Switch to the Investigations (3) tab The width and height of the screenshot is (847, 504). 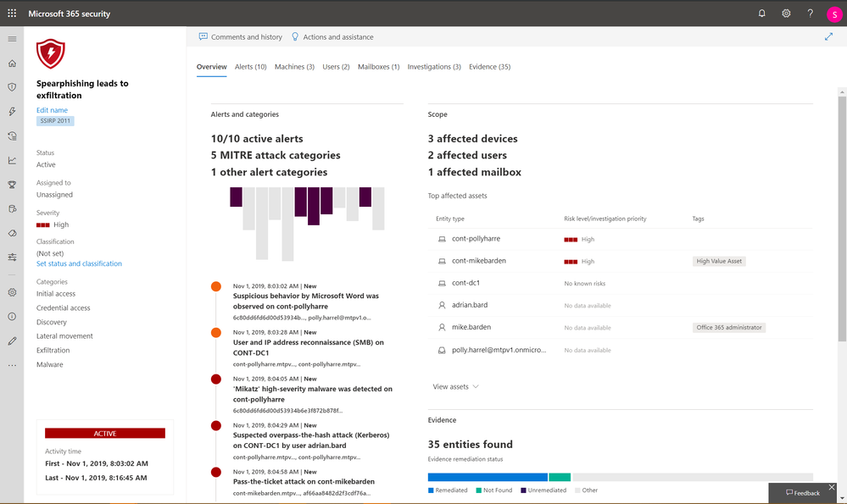(x=434, y=67)
